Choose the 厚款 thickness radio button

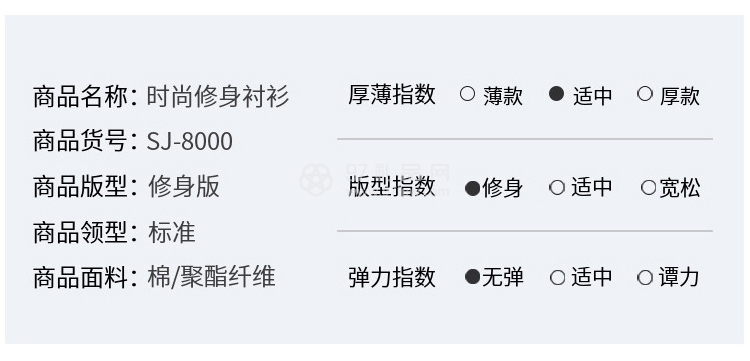[x=645, y=94]
